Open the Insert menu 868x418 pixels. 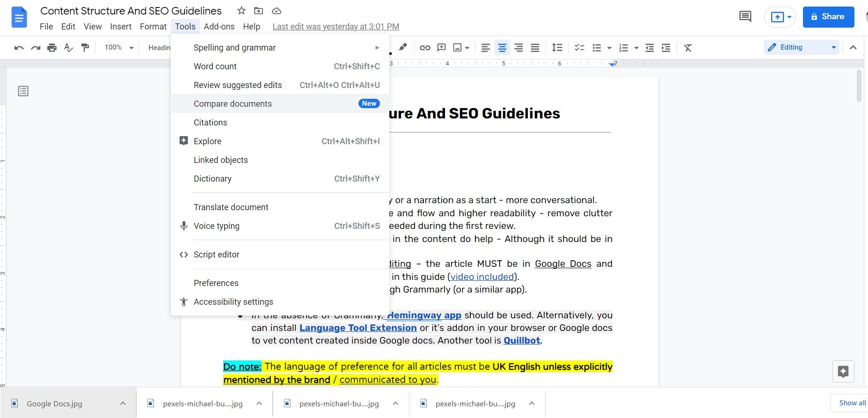point(121,27)
